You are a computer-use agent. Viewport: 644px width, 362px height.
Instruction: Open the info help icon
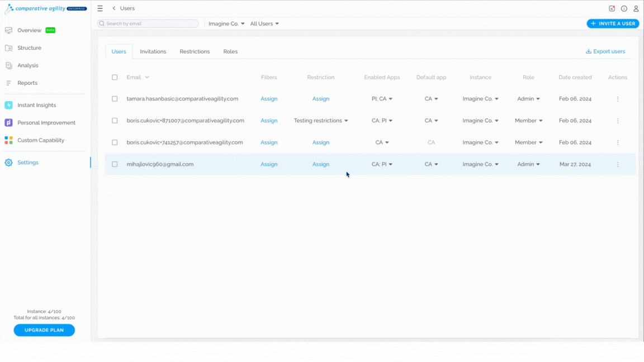624,8
